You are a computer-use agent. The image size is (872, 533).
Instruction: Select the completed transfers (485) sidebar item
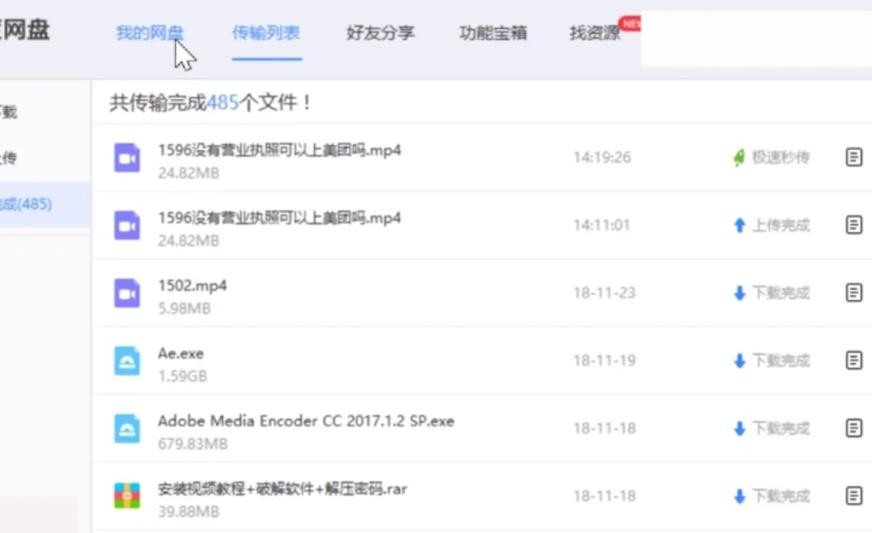(x=28, y=204)
